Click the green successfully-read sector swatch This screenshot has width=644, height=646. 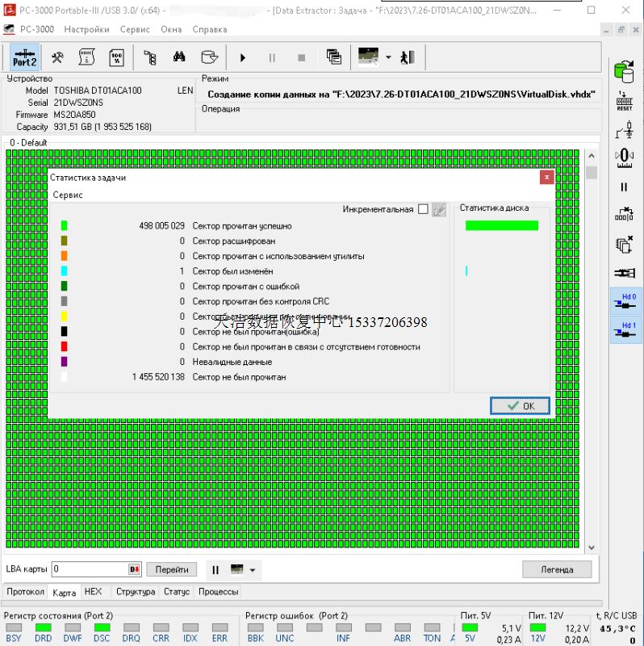point(65,226)
